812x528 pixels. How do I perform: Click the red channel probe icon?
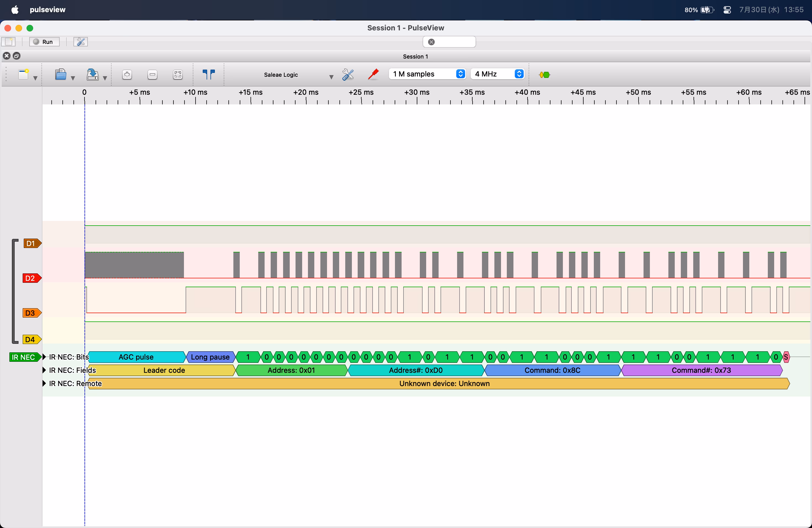[x=374, y=74]
